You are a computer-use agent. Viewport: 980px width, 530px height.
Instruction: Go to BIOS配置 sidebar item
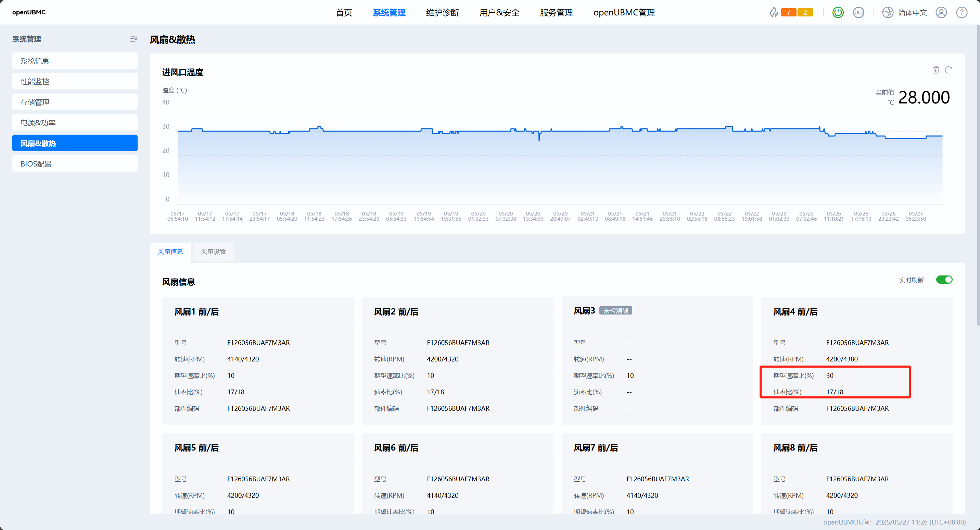(x=75, y=164)
